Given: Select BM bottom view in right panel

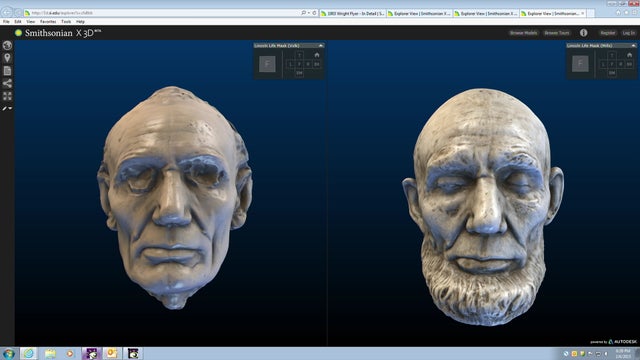Looking at the screenshot, I should 612,73.
